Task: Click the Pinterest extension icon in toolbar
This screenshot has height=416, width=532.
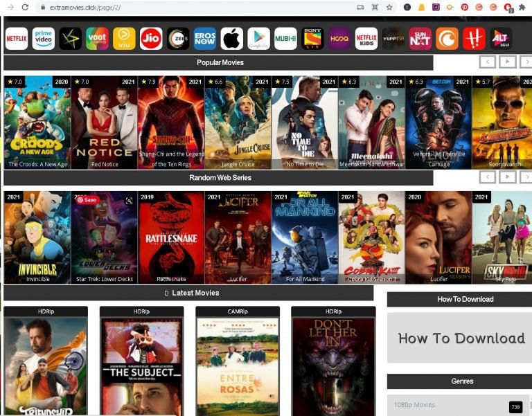Action: (x=465, y=7)
